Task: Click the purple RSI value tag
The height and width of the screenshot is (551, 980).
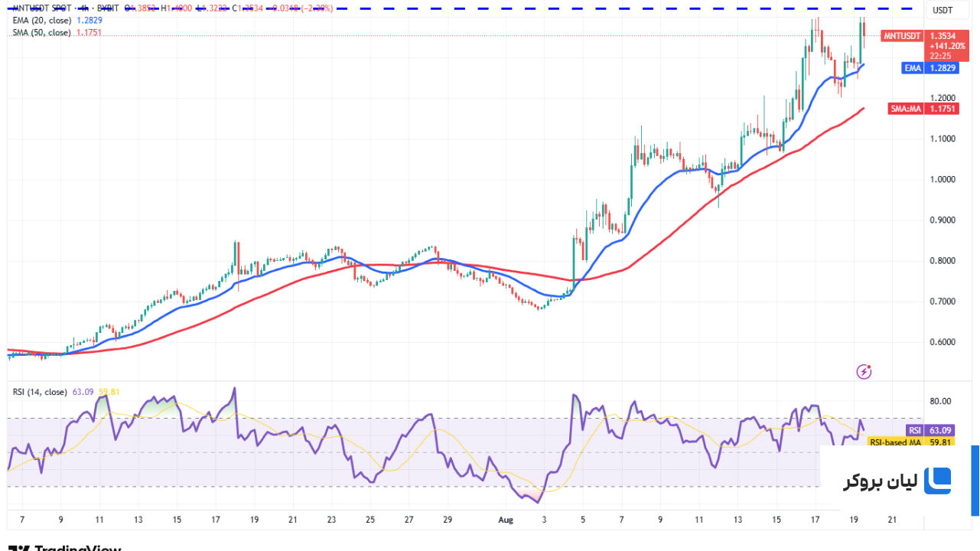Action: click(x=915, y=431)
